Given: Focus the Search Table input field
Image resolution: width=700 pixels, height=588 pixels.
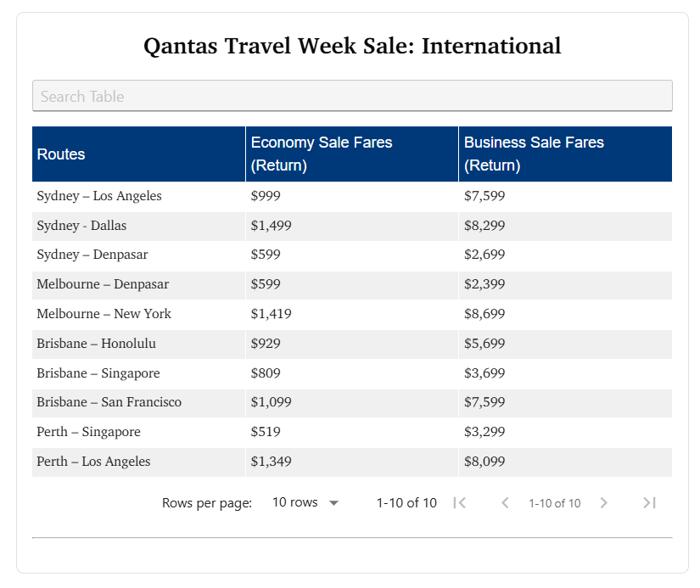Looking at the screenshot, I should (352, 96).
